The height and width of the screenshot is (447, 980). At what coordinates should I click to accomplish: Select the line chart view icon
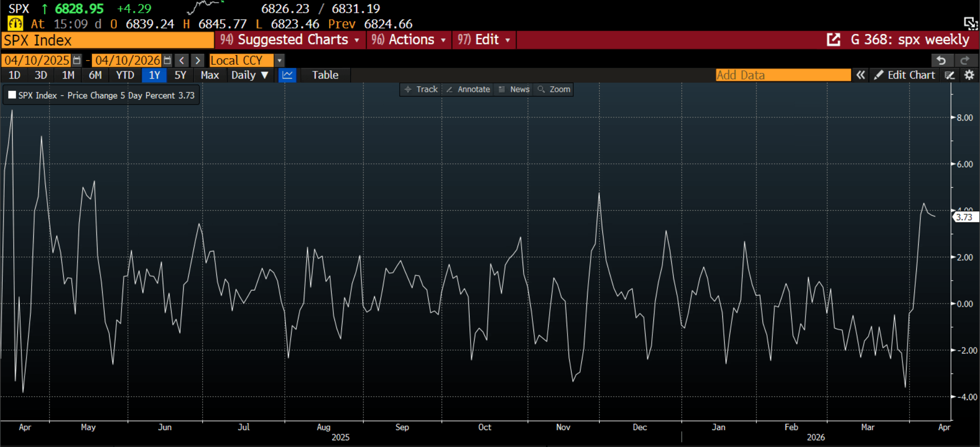pyautogui.click(x=287, y=75)
